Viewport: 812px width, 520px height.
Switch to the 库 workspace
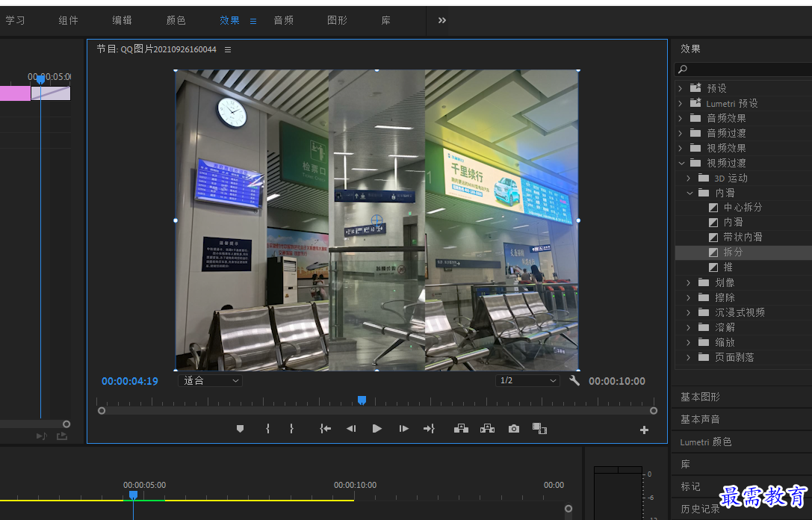tap(385, 20)
